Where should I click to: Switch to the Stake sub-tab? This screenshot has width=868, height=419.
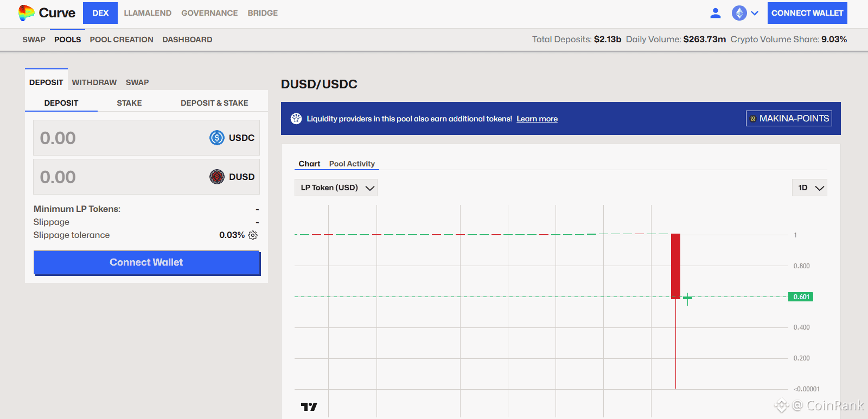[129, 103]
